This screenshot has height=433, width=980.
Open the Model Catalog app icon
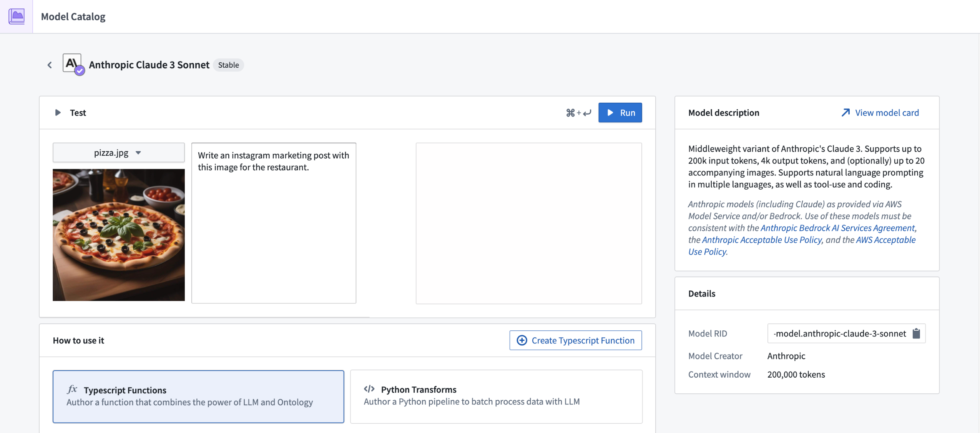(x=17, y=17)
